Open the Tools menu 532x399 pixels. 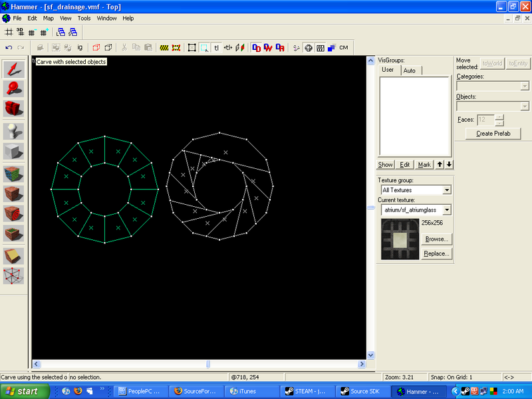pyautogui.click(x=84, y=19)
